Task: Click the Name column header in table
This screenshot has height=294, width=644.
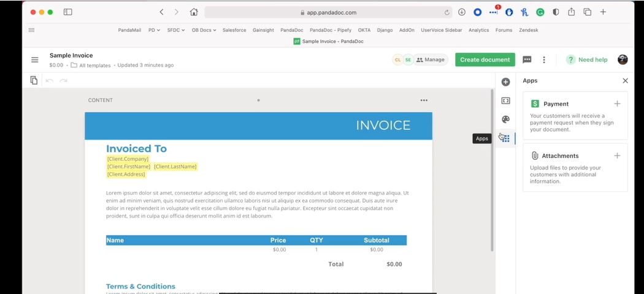Action: click(x=115, y=240)
